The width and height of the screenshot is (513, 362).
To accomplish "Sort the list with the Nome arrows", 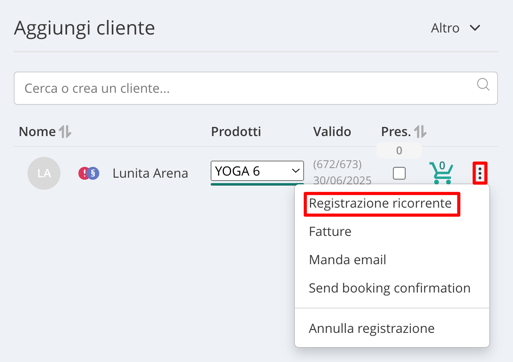I will click(65, 131).
